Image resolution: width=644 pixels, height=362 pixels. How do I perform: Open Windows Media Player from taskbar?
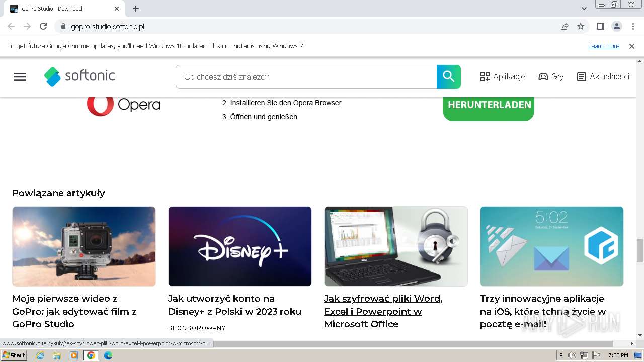click(74, 355)
